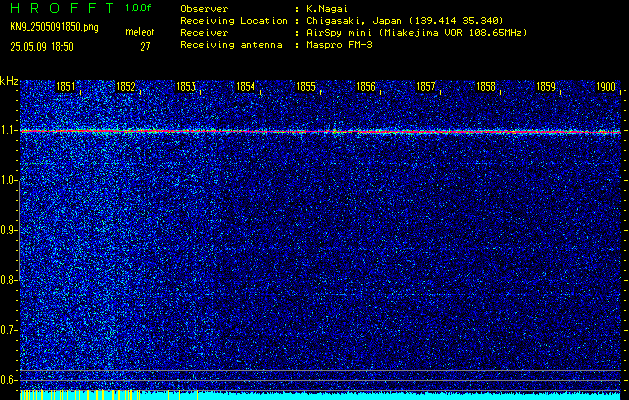The width and height of the screenshot is (629, 400).
Task: Click time marker 1854
Action: coord(246,87)
